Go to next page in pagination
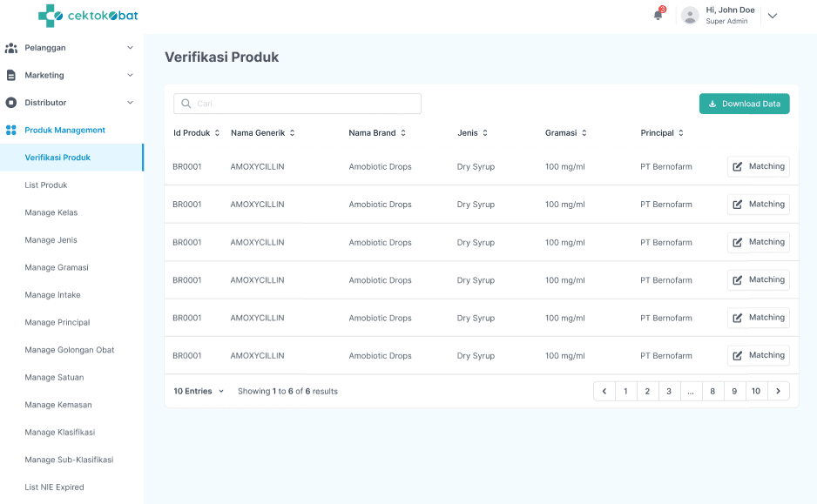Screen dimensions: 817x504 [779, 392]
